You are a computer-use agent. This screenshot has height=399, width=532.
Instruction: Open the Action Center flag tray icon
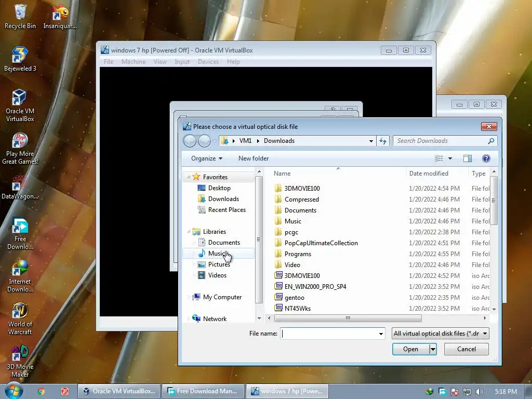(454, 392)
